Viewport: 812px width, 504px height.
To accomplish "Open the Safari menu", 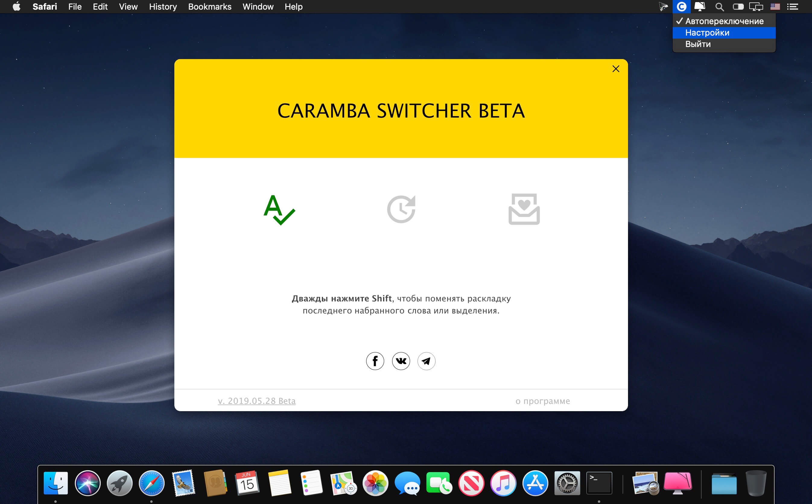I will coord(45,7).
